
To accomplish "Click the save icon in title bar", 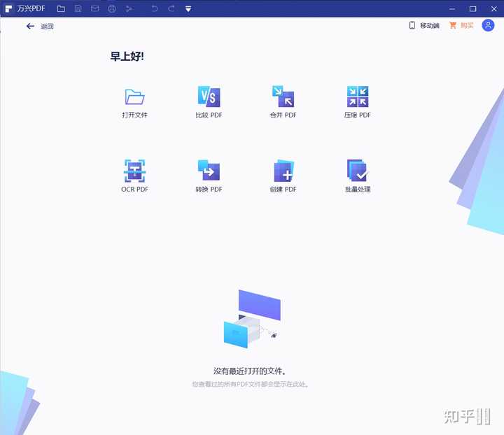I will click(x=78, y=8).
